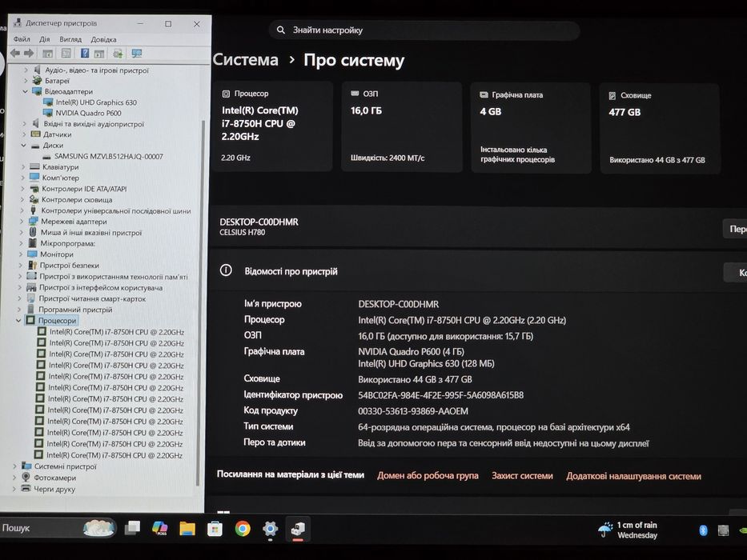Open the Домен або робоча група link
Screen dimensions: 747x560
[x=428, y=475]
